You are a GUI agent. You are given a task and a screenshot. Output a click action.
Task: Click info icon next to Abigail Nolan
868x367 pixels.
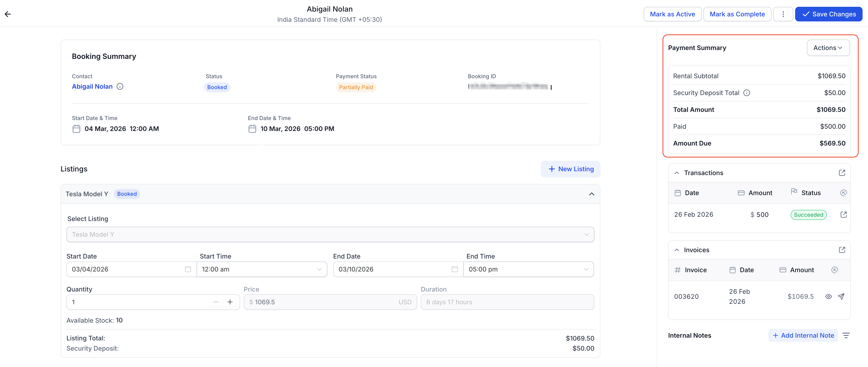coord(120,87)
